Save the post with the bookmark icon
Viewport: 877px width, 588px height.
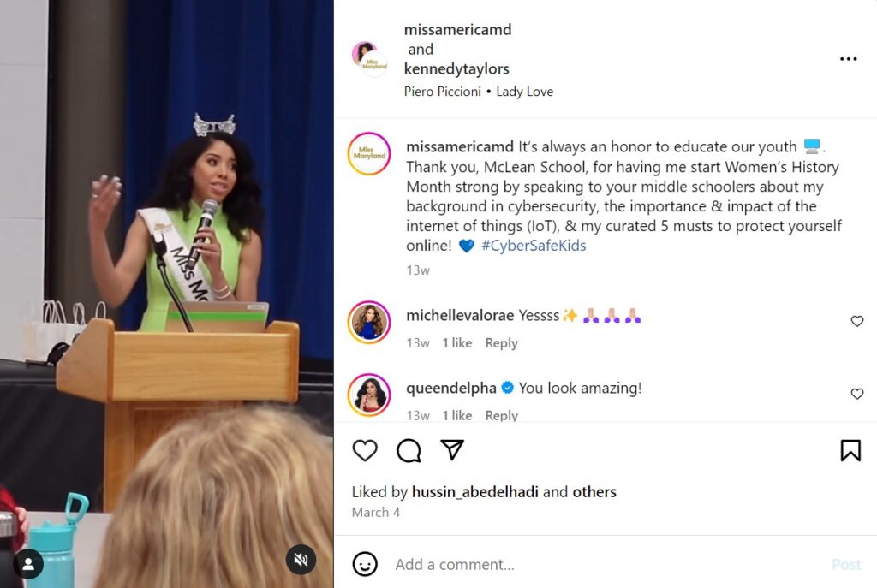tap(850, 450)
